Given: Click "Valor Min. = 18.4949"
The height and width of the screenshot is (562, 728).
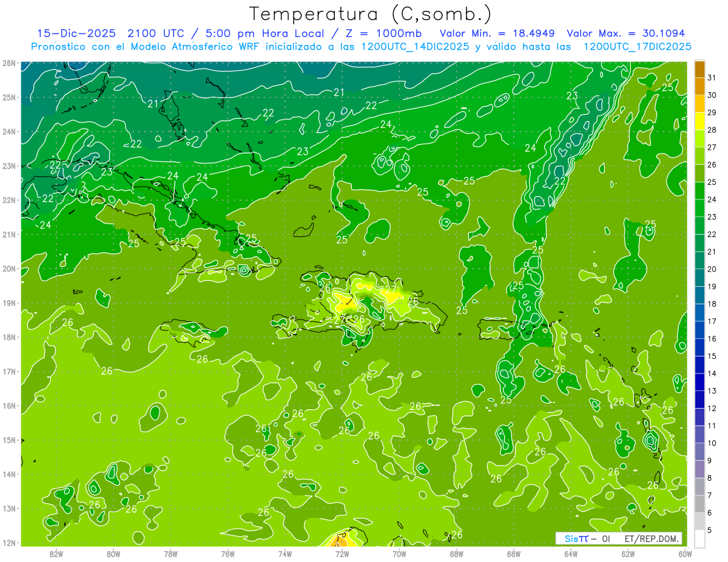Looking at the screenshot, I should coord(497,33).
